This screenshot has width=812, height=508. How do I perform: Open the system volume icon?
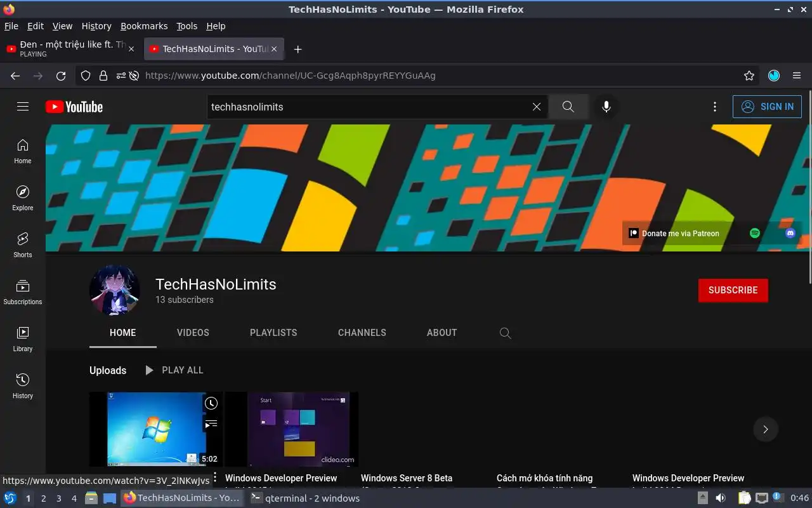pyautogui.click(x=720, y=498)
